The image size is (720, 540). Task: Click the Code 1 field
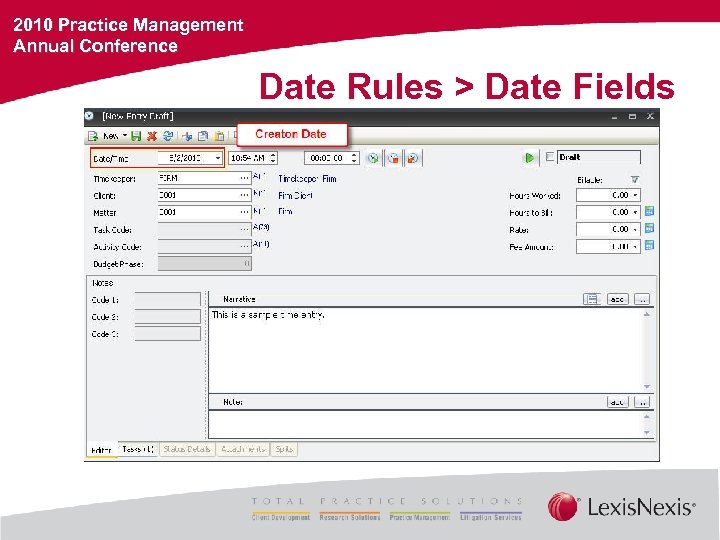tap(168, 300)
